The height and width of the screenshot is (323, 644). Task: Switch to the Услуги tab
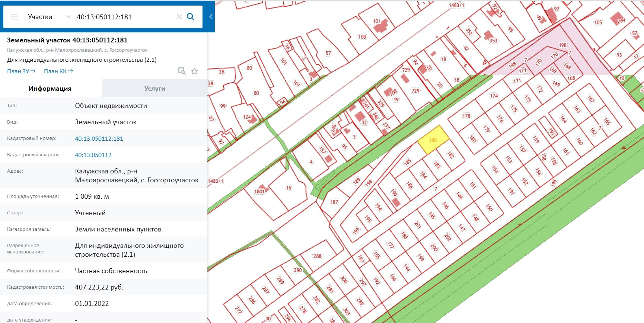click(154, 89)
